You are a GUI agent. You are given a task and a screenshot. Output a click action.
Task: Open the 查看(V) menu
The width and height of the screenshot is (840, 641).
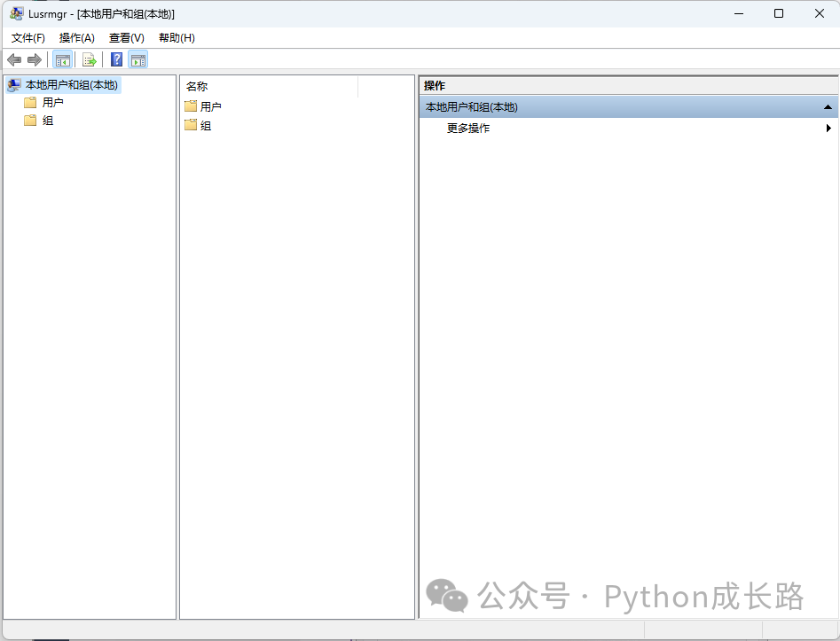tap(127, 38)
